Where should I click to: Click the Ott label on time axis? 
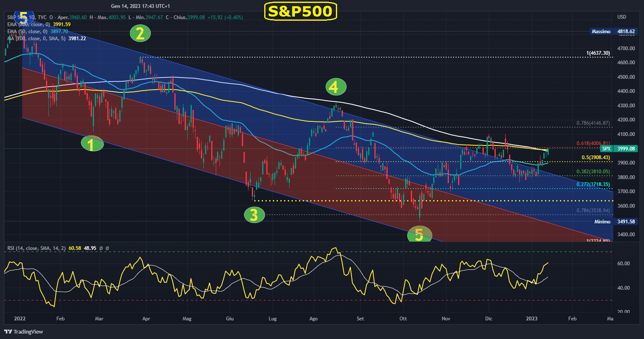pos(403,319)
